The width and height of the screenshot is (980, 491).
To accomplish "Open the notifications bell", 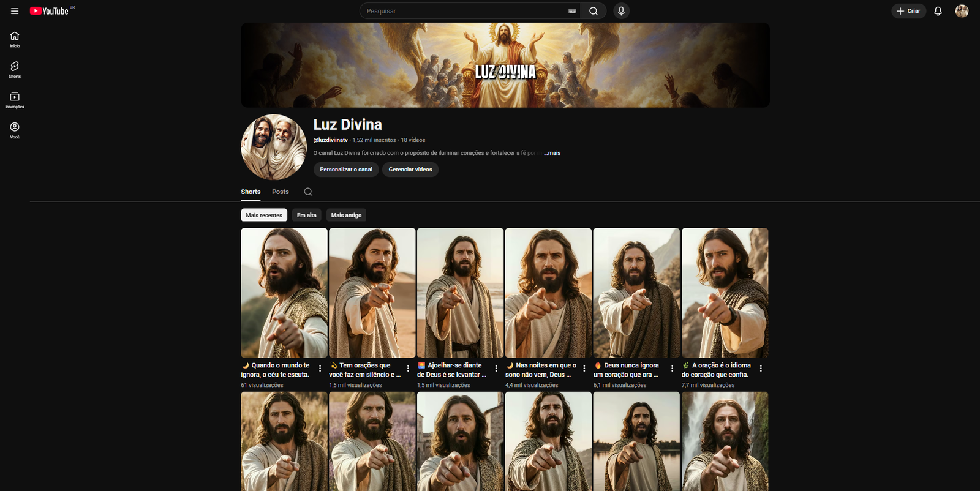I will (x=938, y=11).
